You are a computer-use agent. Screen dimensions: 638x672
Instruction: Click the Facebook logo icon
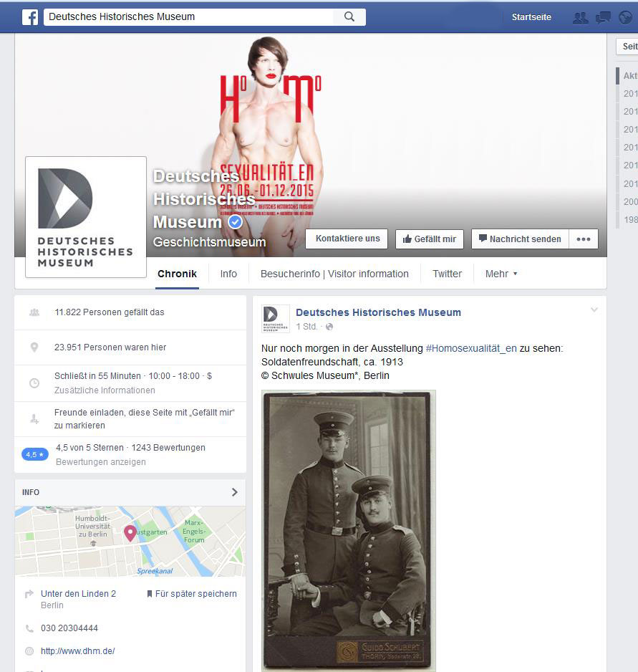click(30, 16)
